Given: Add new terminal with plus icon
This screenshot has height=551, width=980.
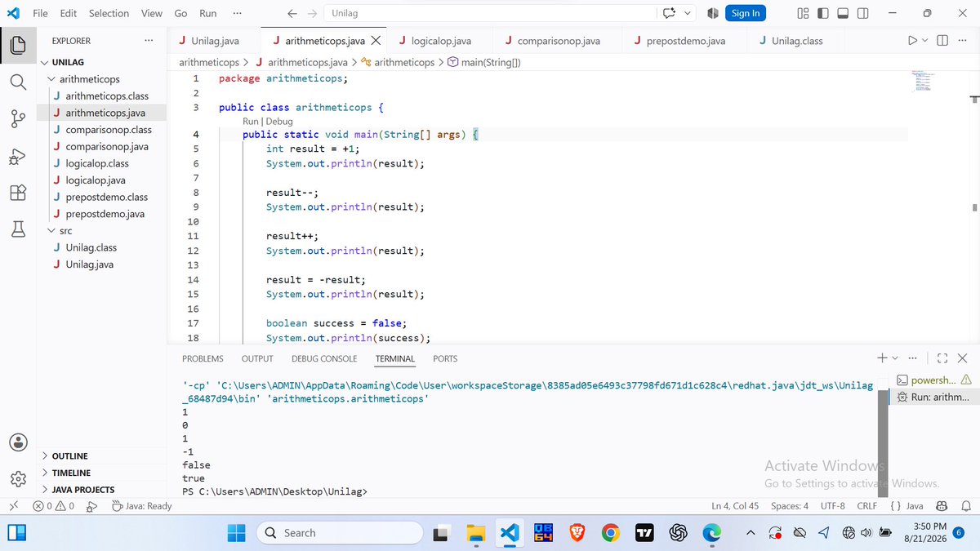Looking at the screenshot, I should coord(882,358).
